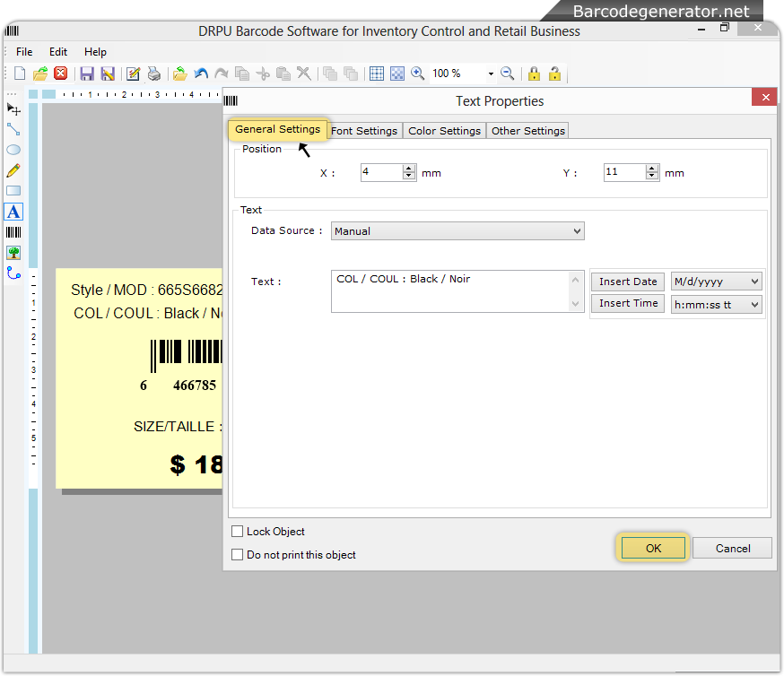784x676 pixels.
Task: Zoom out with the magnifier minus icon
Action: [508, 74]
